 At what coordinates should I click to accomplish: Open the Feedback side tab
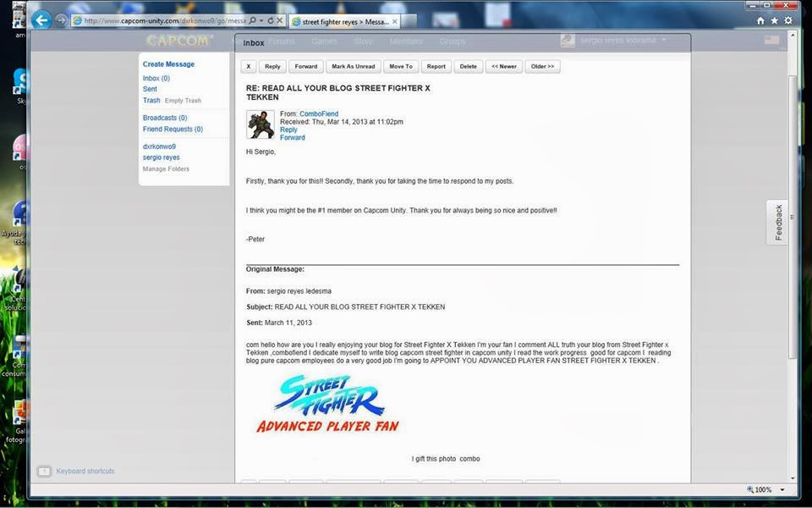777,223
